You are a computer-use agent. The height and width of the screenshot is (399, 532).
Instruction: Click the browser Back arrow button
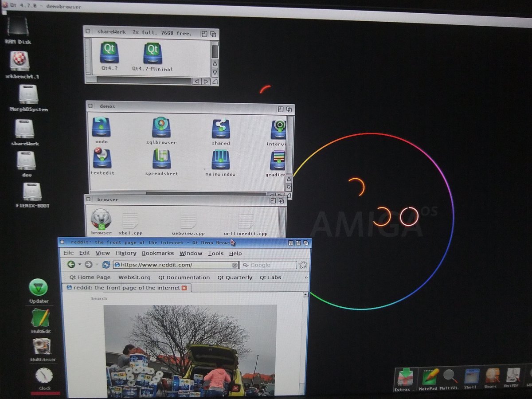coord(71,264)
